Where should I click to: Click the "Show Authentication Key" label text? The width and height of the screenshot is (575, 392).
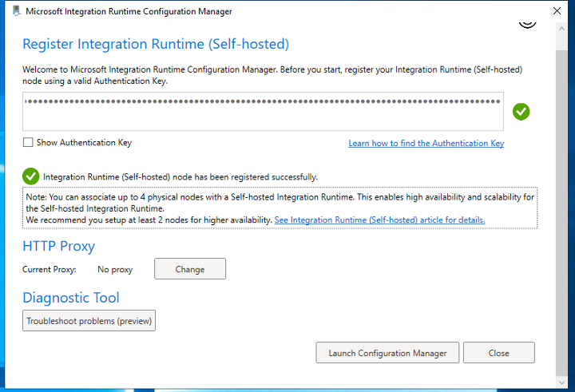[84, 143]
